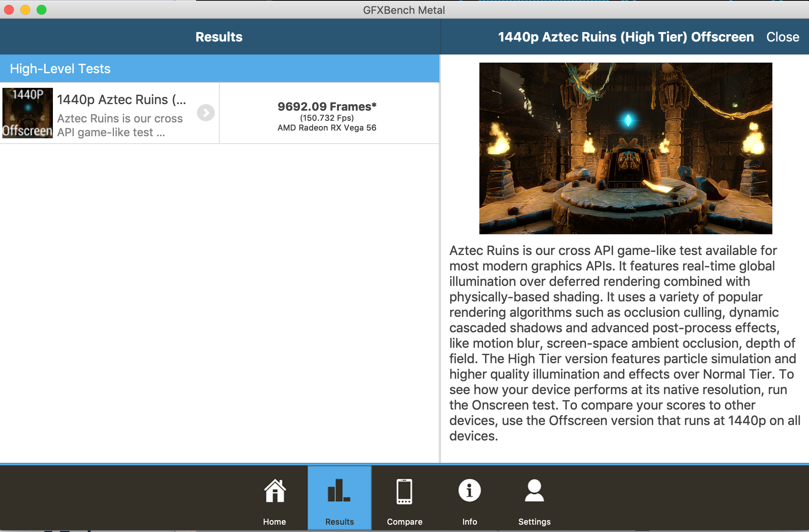The height and width of the screenshot is (532, 809).
Task: Click the Info label in bottom bar
Action: point(470,522)
